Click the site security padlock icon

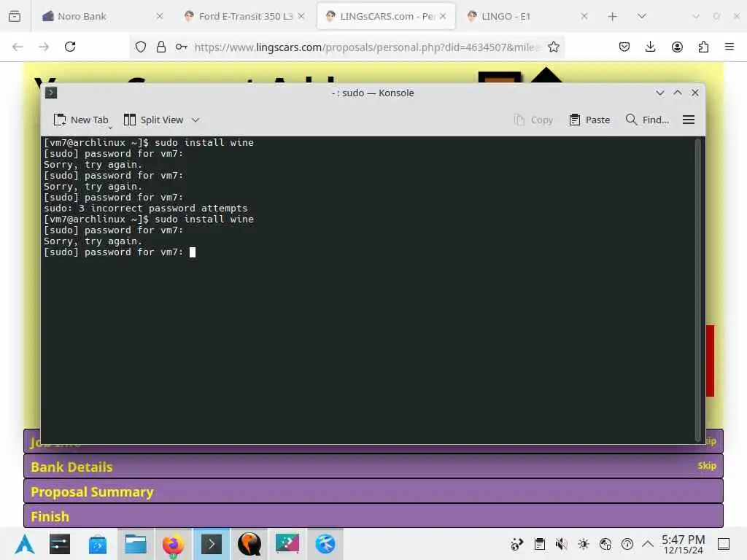[161, 47]
